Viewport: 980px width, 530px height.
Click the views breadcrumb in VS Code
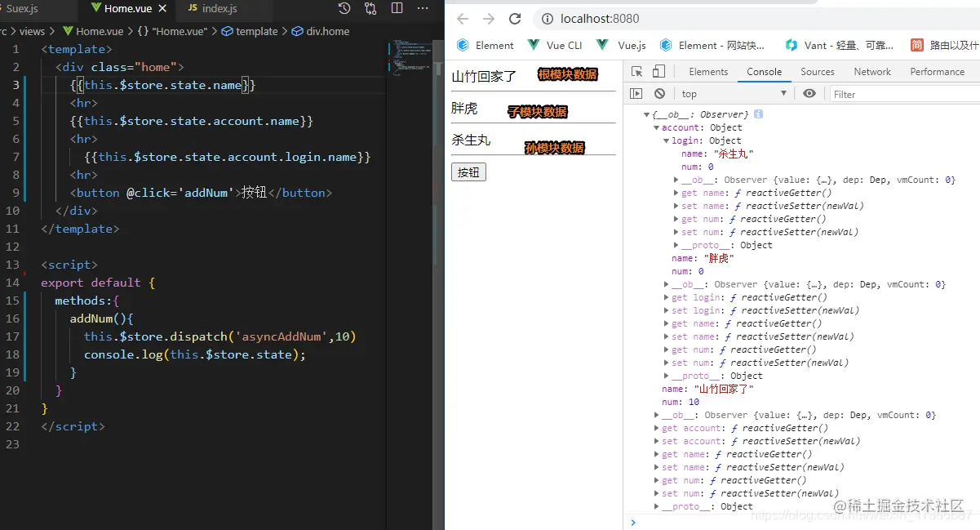(x=33, y=31)
